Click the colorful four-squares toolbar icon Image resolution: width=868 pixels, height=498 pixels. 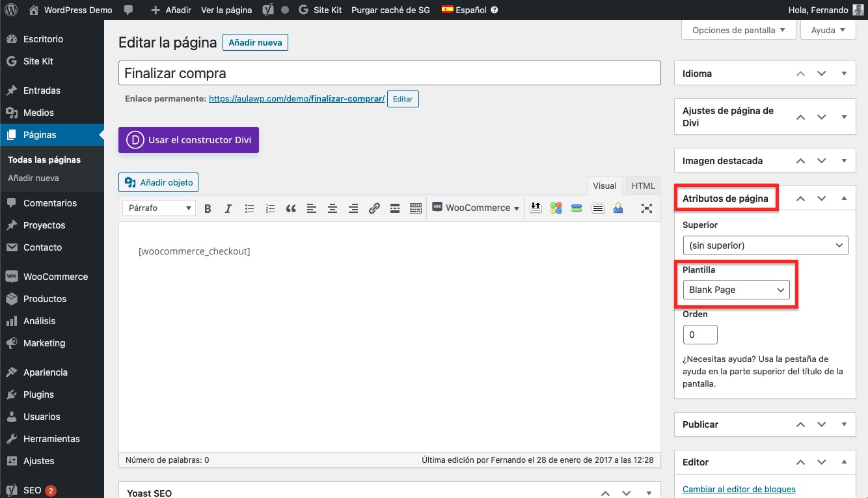556,208
